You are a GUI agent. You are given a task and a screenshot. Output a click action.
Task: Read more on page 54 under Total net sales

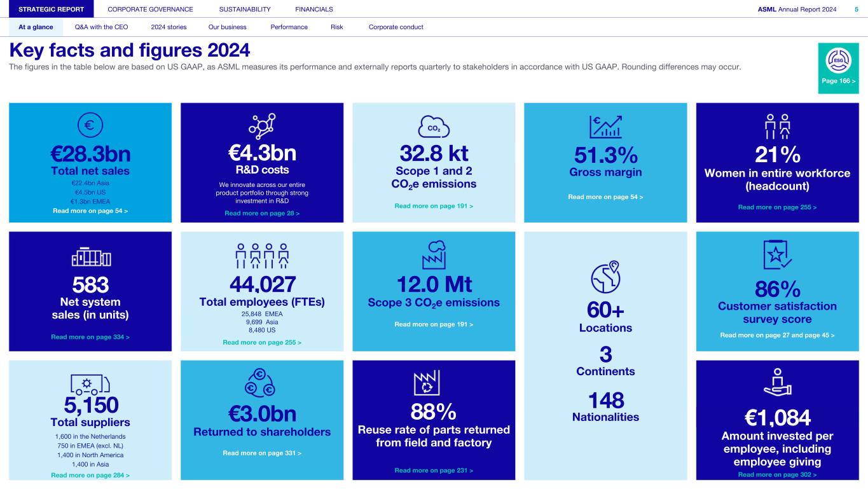(x=90, y=210)
